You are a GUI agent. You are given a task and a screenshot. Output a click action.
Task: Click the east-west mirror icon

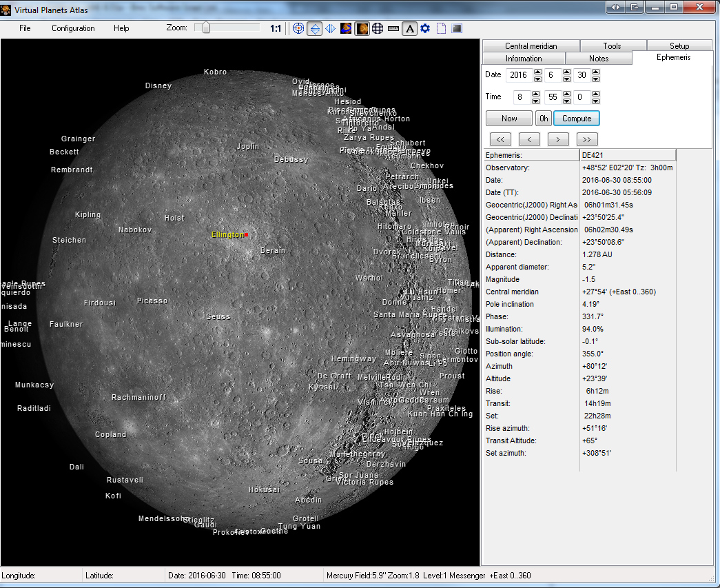pyautogui.click(x=330, y=28)
